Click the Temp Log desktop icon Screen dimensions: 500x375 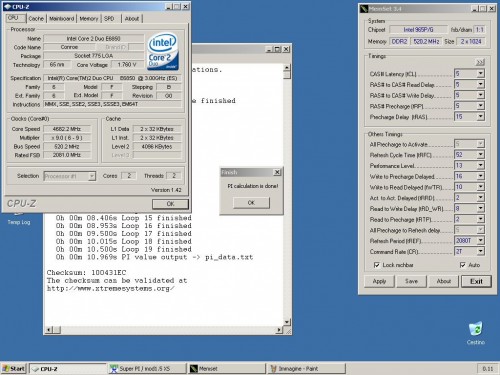point(19,219)
